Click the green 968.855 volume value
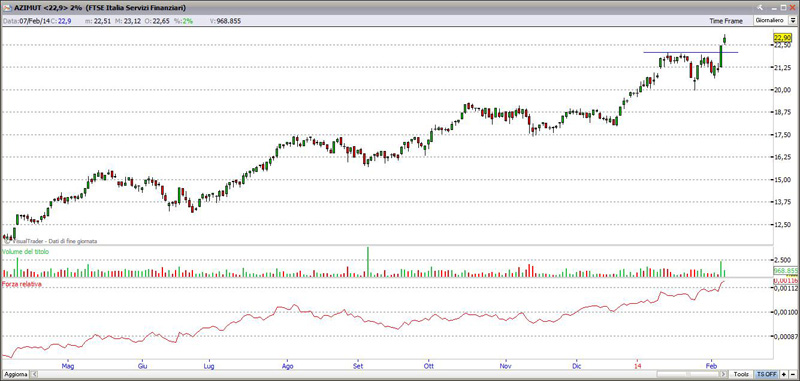Image resolution: width=800 pixels, height=381 pixels. coord(786,270)
